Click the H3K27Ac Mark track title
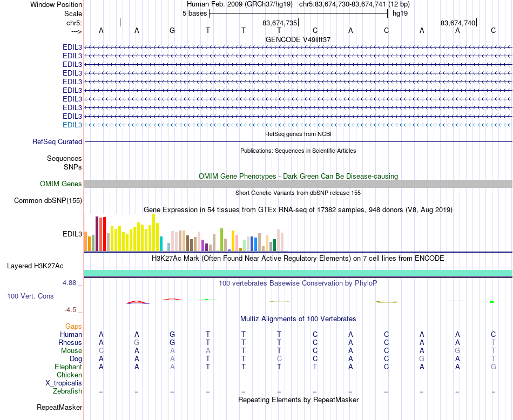Image resolution: width=513 pixels, height=420 pixels. pos(298,259)
